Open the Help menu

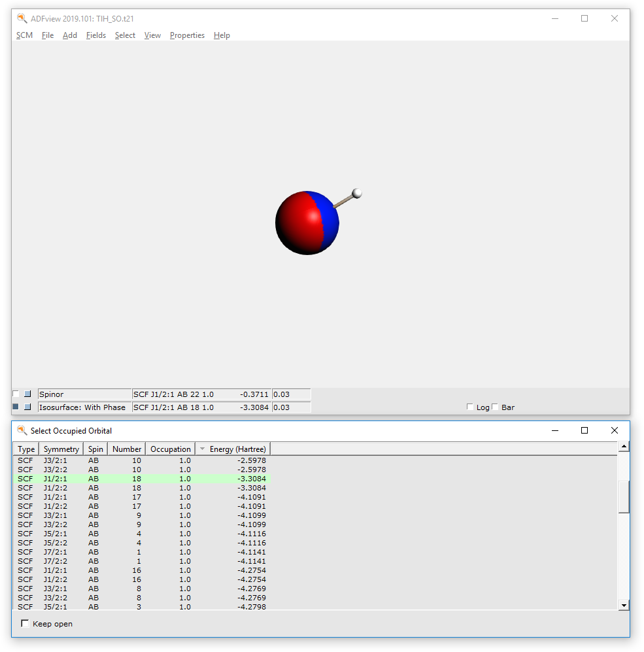[x=222, y=35]
